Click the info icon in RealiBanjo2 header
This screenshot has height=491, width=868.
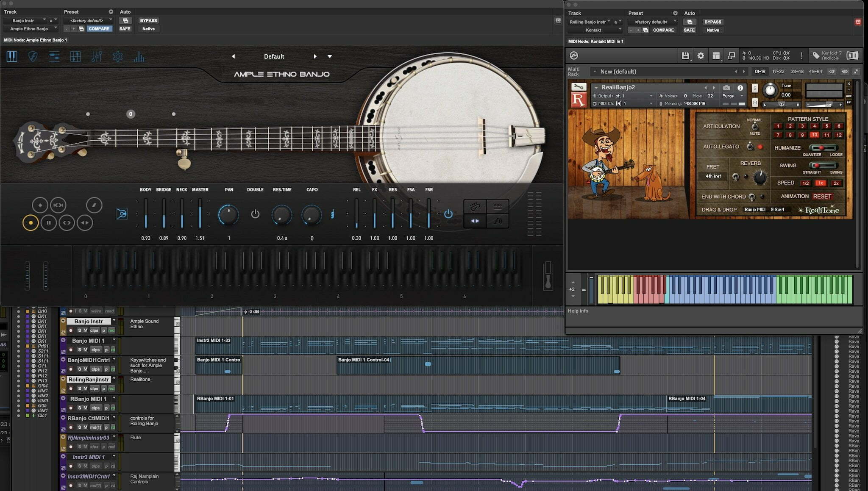pyautogui.click(x=740, y=88)
